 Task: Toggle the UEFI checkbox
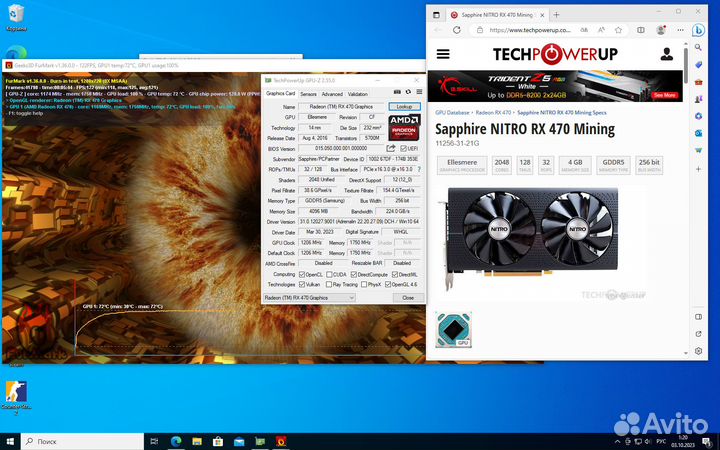point(403,148)
